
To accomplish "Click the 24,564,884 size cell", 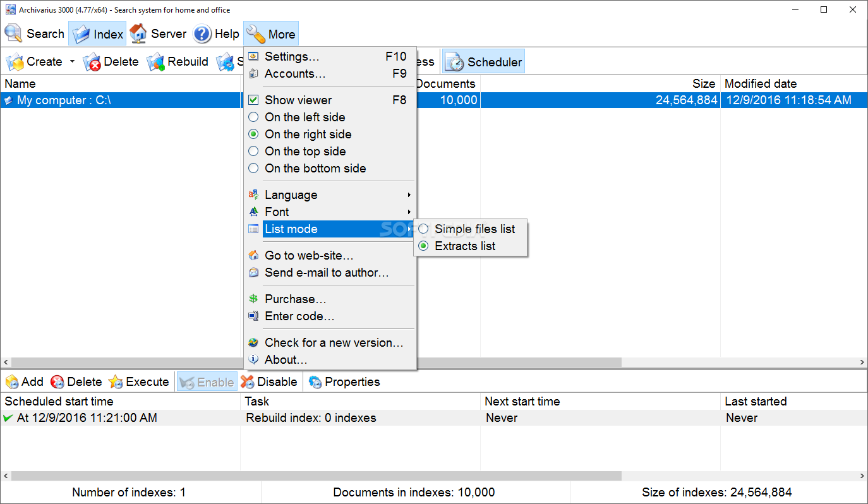I will click(x=686, y=100).
